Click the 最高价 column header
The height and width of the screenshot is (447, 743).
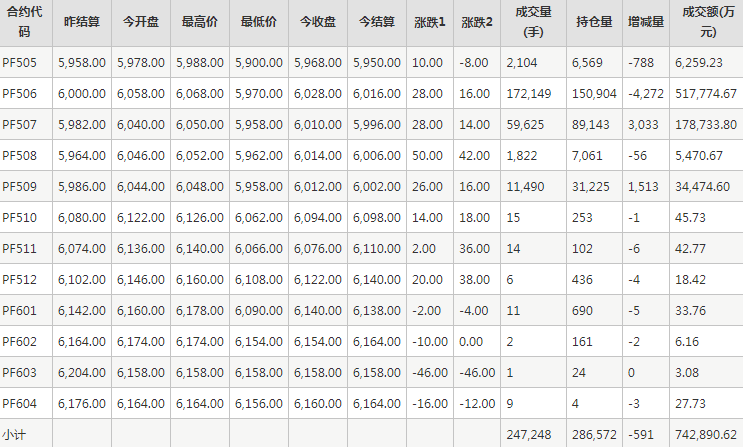199,22
